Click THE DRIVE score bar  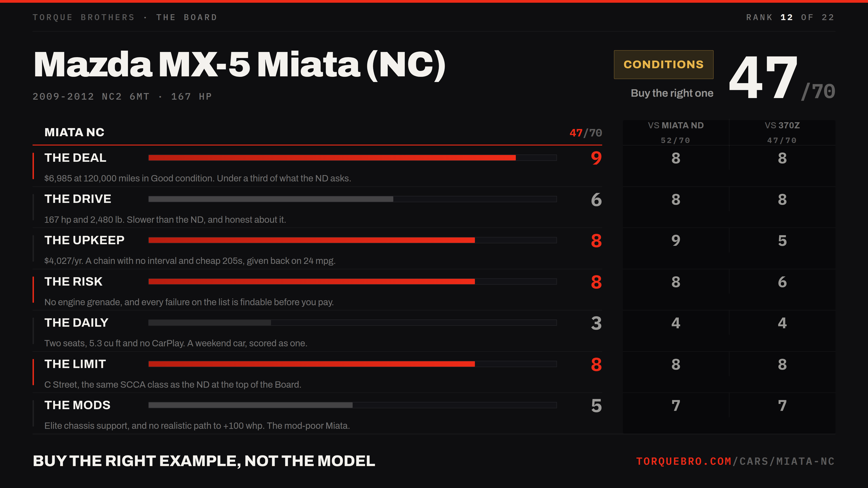352,199
